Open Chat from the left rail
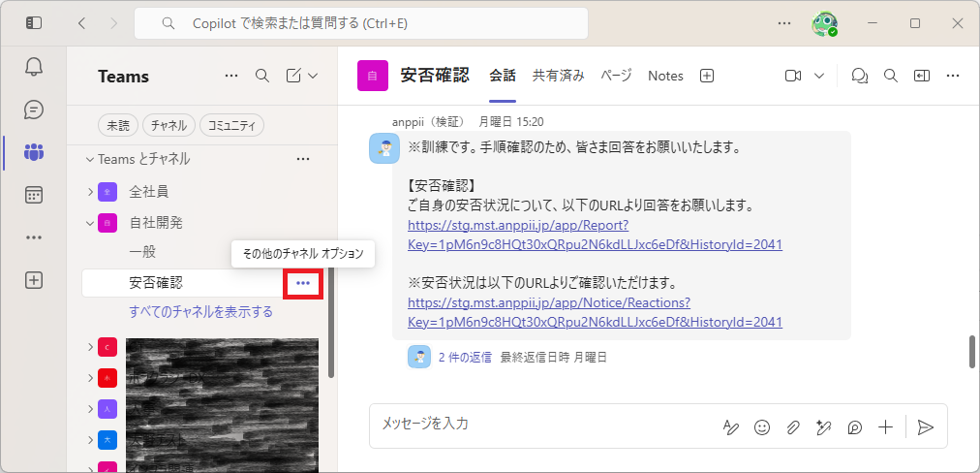The image size is (980, 473). 34,110
